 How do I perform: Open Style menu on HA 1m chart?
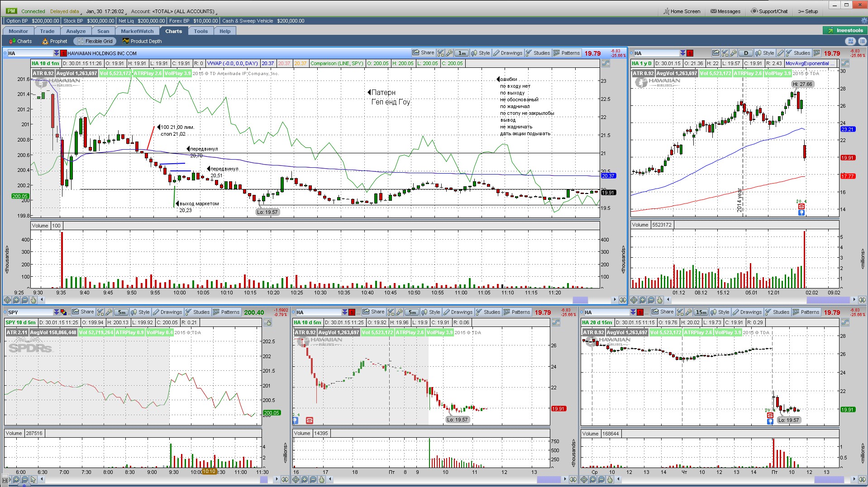pyautogui.click(x=481, y=53)
